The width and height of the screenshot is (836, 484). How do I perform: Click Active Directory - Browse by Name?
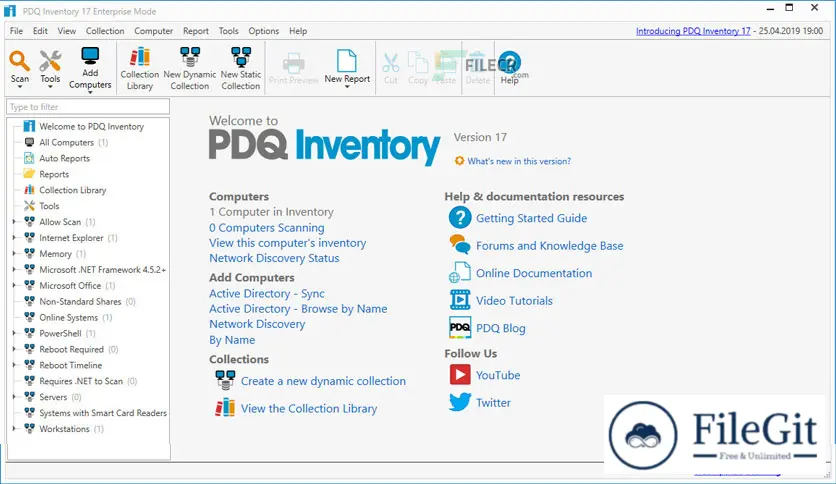[298, 309]
